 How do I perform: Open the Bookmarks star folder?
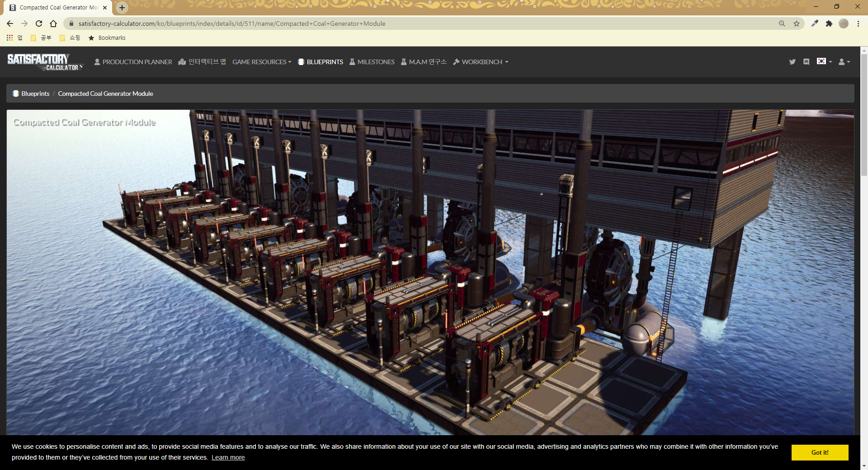pyautogui.click(x=107, y=38)
